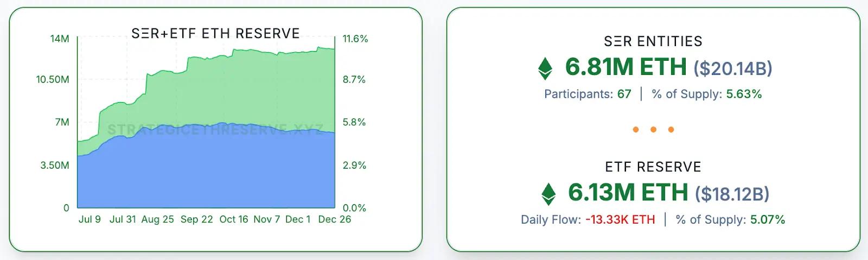Click the STRATEGICETHRESERVE.XYZ watermark
The image size is (868, 260).
point(215,130)
